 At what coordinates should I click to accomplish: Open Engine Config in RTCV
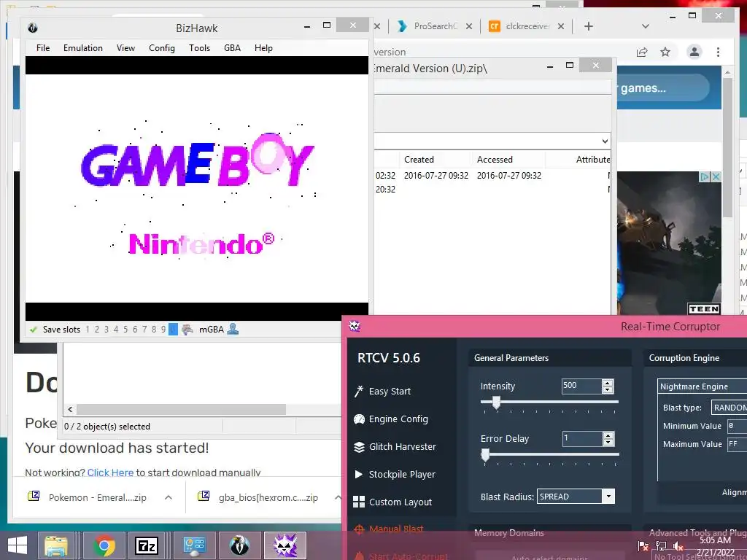pyautogui.click(x=391, y=419)
